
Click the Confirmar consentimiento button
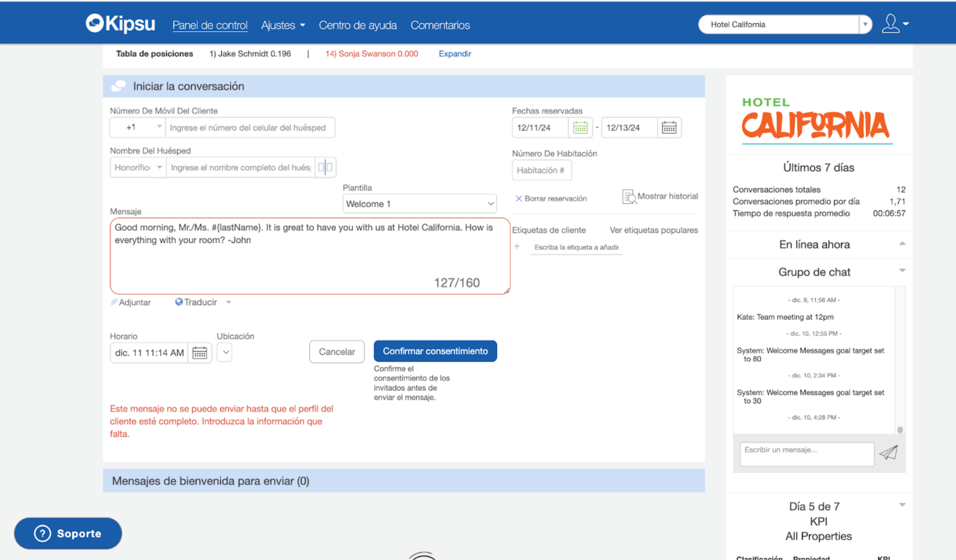(435, 351)
